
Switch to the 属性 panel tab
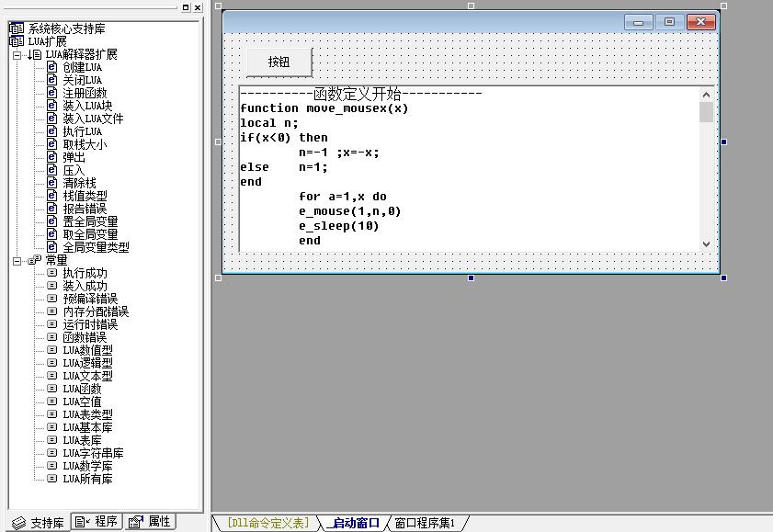tap(150, 521)
